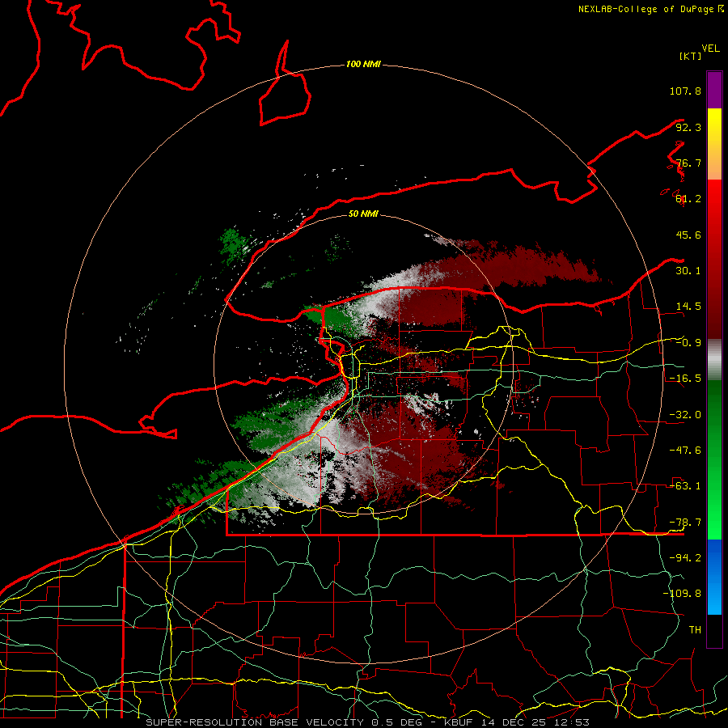Click the NEXLAB-College of DuPage credit text
Image resolution: width=728 pixels, height=728 pixels.
pos(650,9)
